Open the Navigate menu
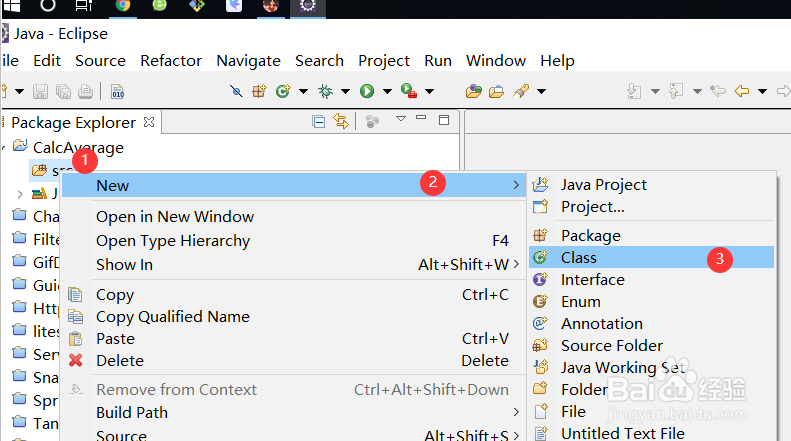 click(248, 61)
